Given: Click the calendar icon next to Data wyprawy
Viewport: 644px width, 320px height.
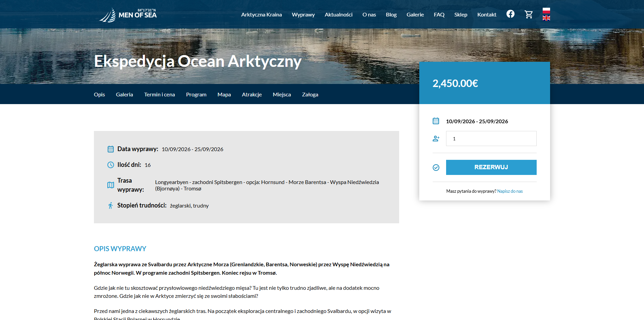Looking at the screenshot, I should 110,149.
